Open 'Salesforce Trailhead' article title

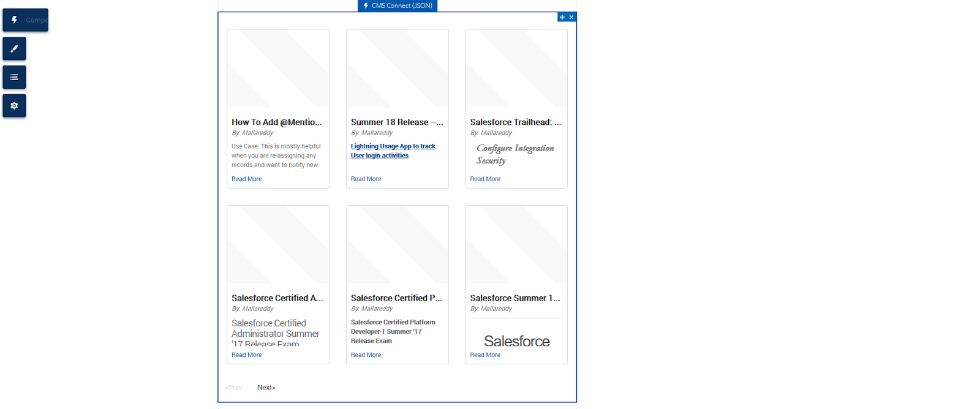516,122
